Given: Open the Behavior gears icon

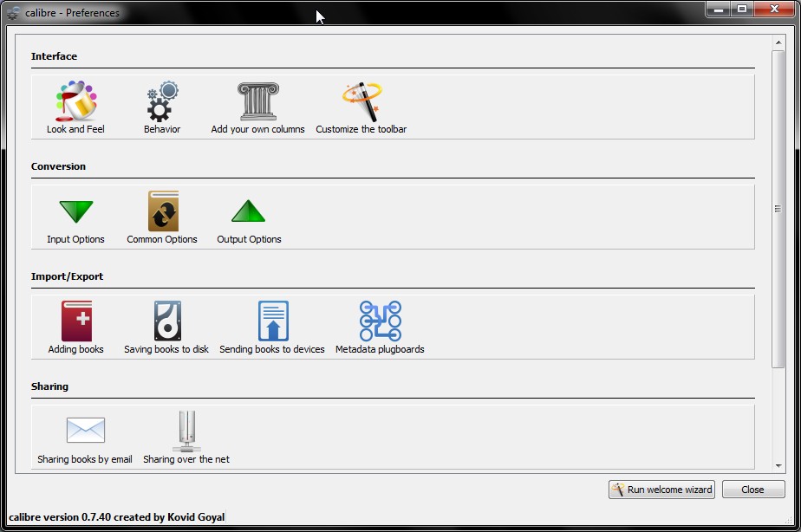Looking at the screenshot, I should point(162,101).
